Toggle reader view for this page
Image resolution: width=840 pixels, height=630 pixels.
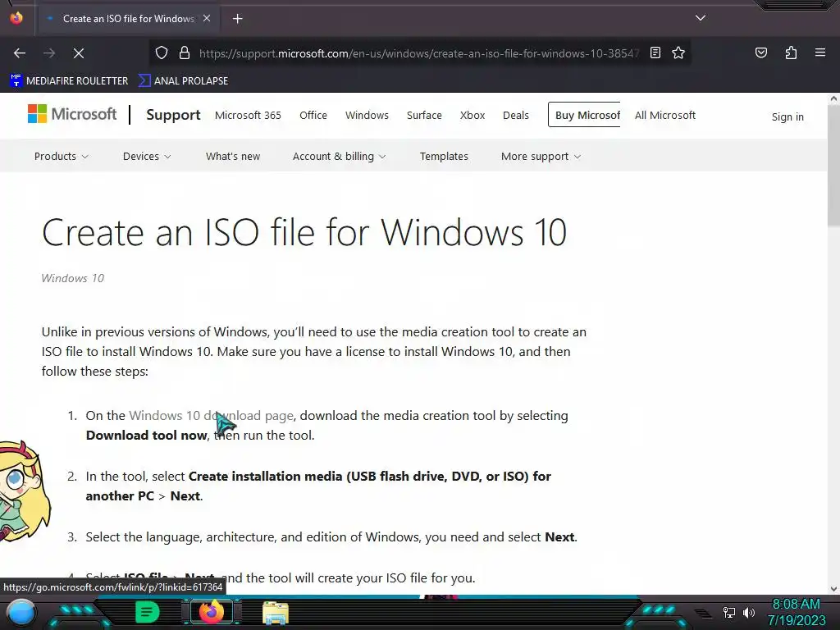pos(655,52)
